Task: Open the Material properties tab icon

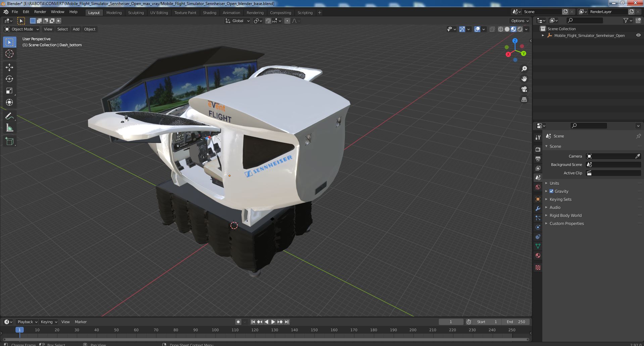Action: (538, 255)
